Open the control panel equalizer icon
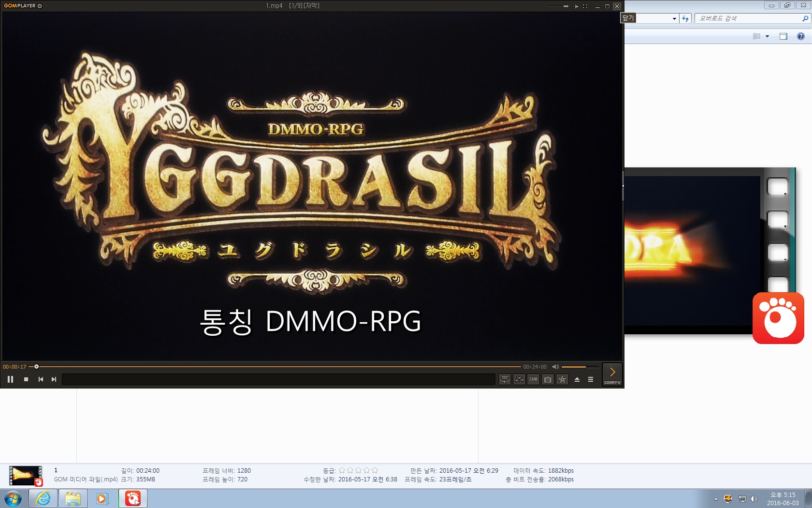The image size is (812, 508). coord(520,379)
